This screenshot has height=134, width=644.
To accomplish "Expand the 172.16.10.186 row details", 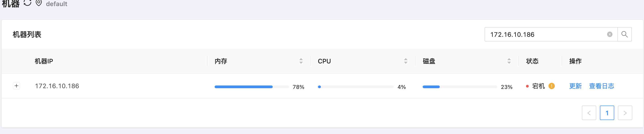I will (16, 86).
